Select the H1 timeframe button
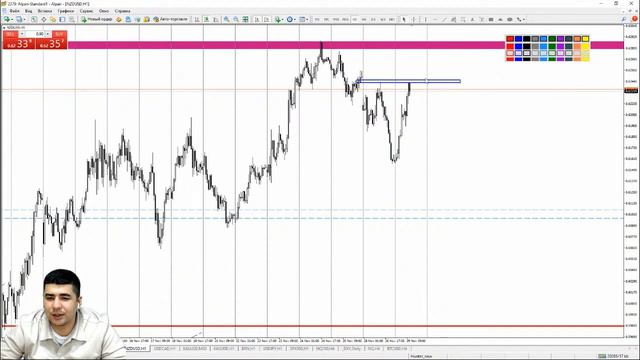 [x=354, y=19]
